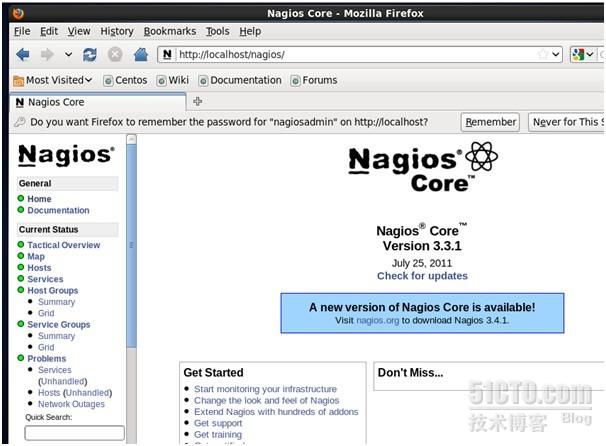Reload the page with the refresh icon
This screenshot has height=446, width=606.
(90, 54)
